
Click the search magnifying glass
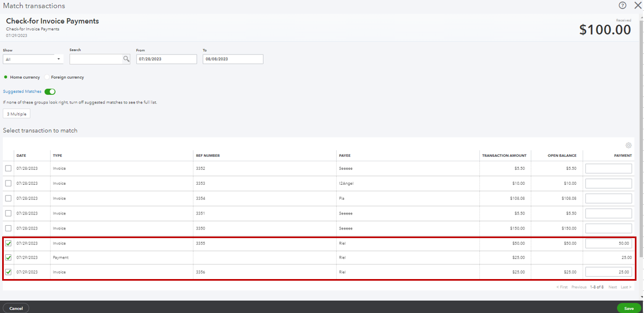coord(126,59)
